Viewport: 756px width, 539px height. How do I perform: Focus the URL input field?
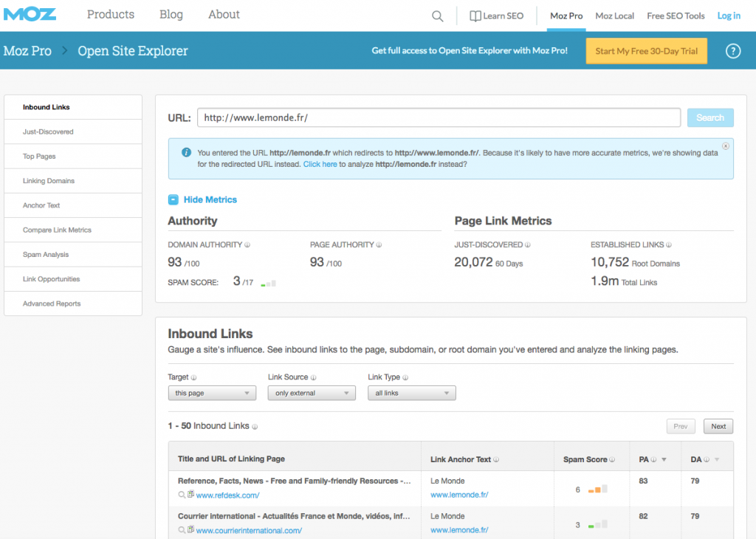point(439,117)
